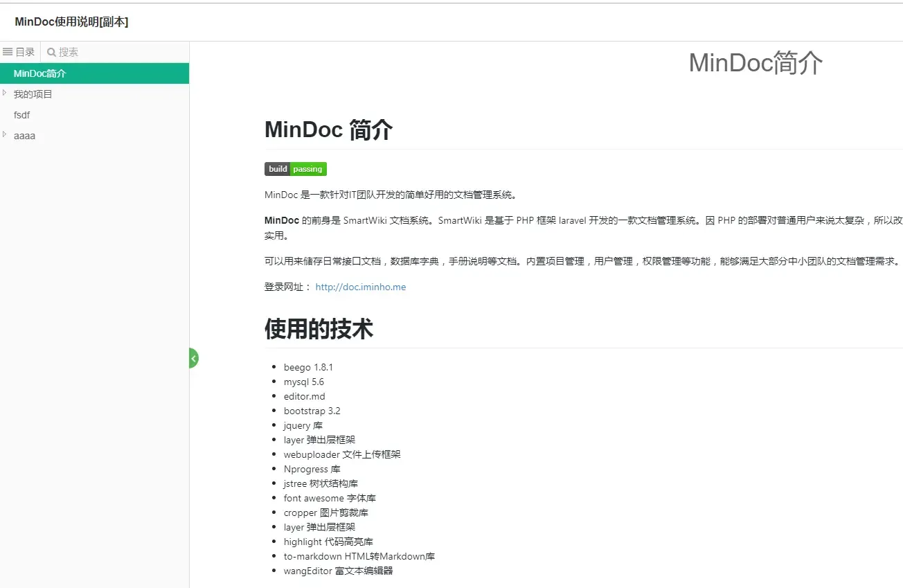Click the editor.md list item
The width and height of the screenshot is (903, 588).
[x=305, y=396]
